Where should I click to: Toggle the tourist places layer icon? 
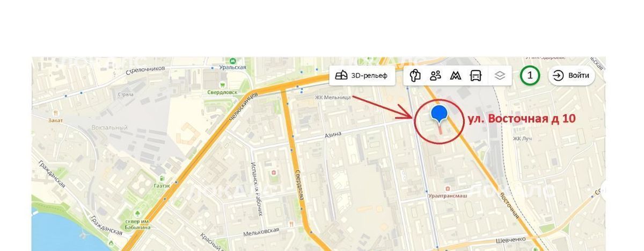click(x=415, y=76)
